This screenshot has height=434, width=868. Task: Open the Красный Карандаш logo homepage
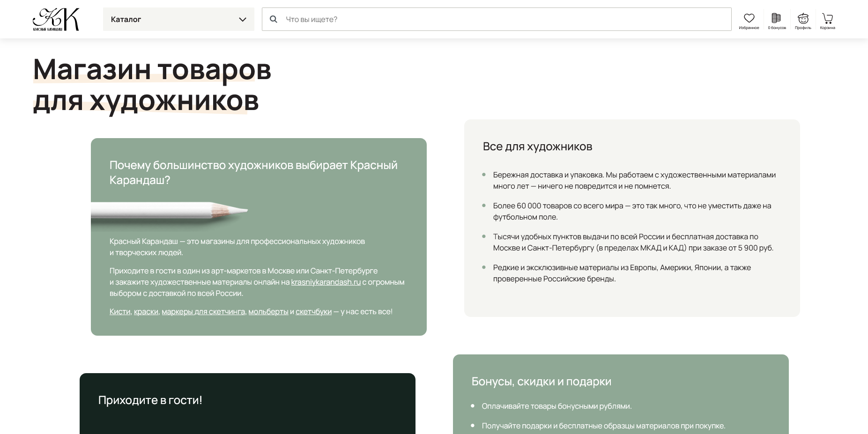click(56, 19)
